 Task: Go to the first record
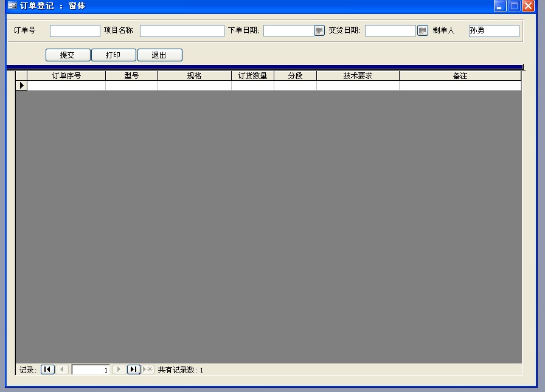47,370
